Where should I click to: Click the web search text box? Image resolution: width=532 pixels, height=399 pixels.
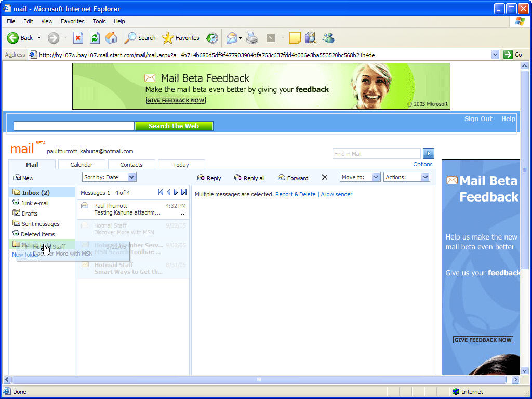click(x=74, y=126)
